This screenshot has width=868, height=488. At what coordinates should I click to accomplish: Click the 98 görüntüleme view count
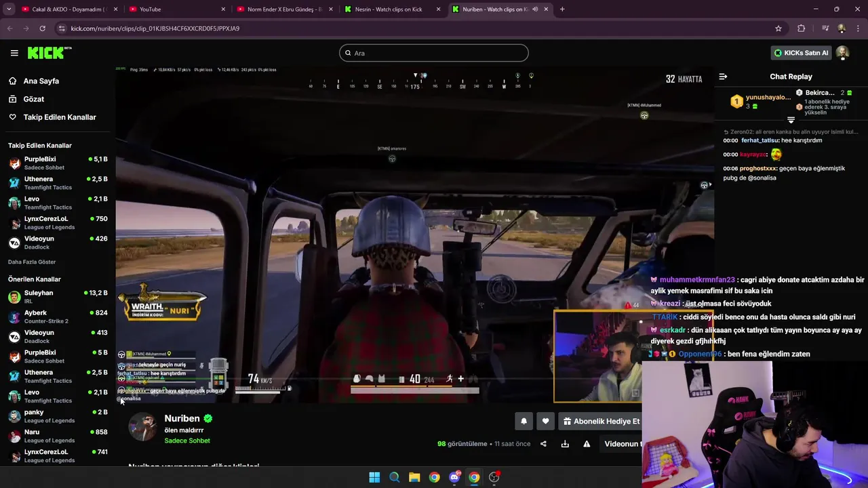coord(462,444)
